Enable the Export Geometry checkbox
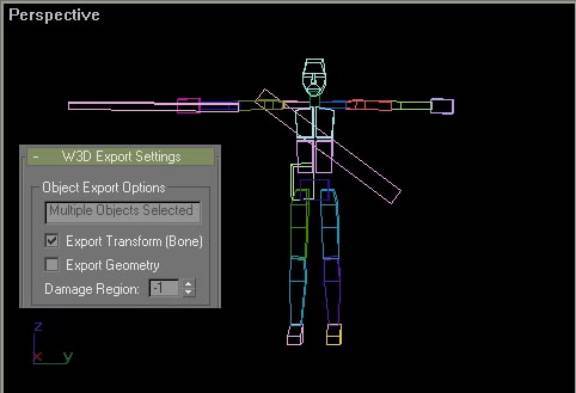The image size is (576, 393). tap(51, 264)
